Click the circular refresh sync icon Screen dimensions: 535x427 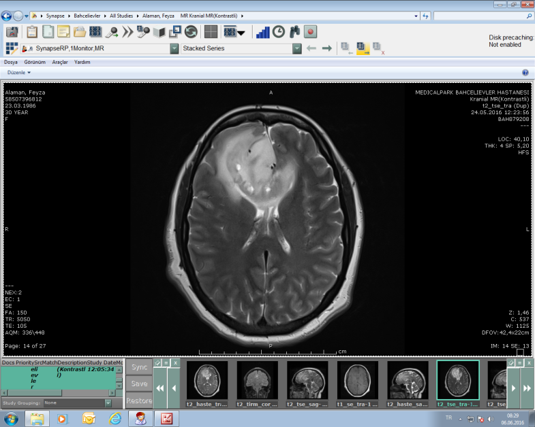coord(191,32)
